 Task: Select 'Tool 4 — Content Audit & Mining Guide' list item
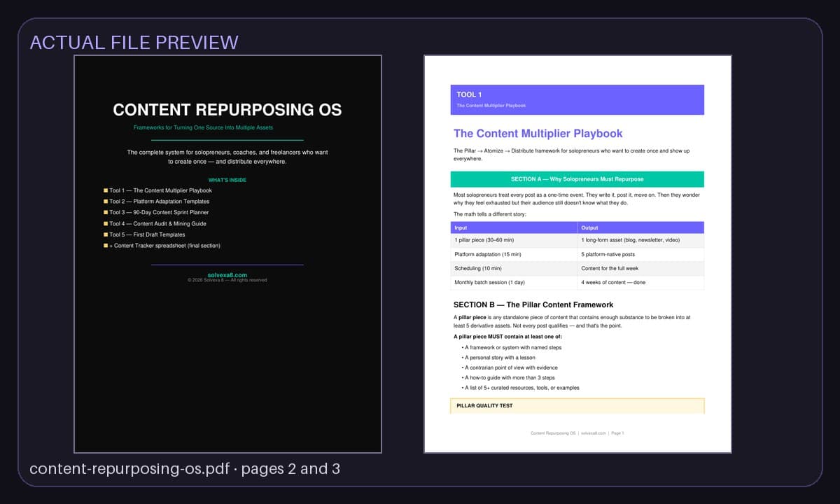coord(155,224)
